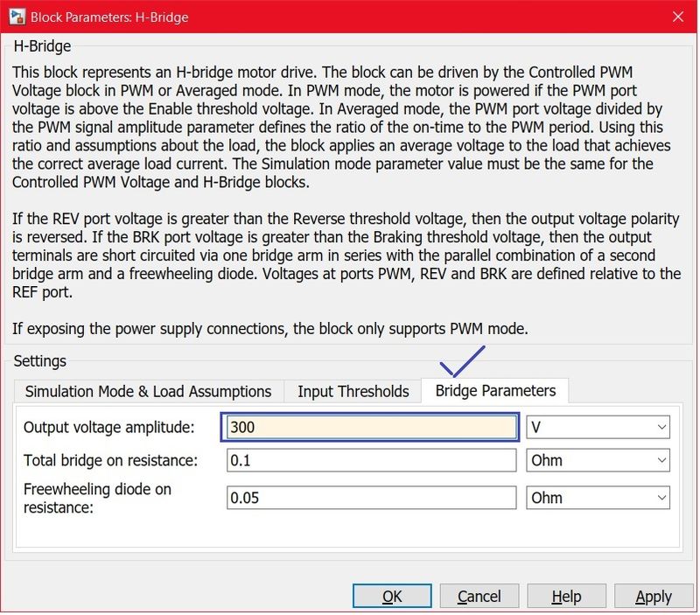700x615 pixels.
Task: Click the Settings section header
Action: pos(40,360)
